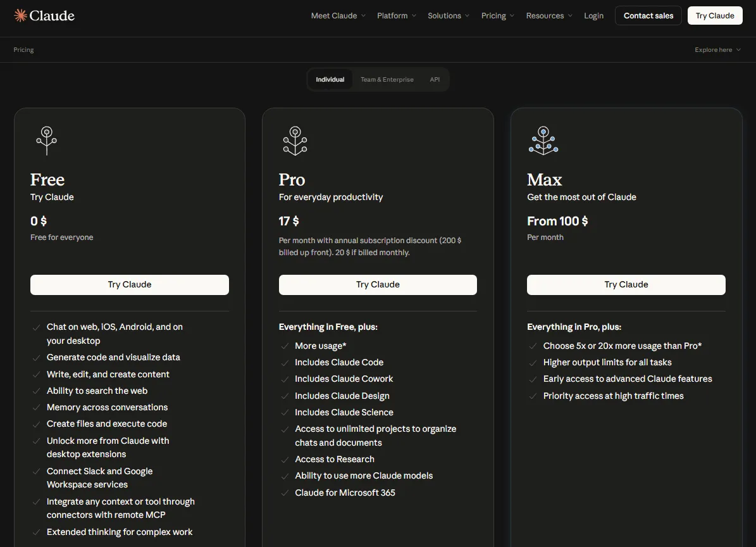756x547 pixels.
Task: Click the '17 $' price
Action: 289,221
